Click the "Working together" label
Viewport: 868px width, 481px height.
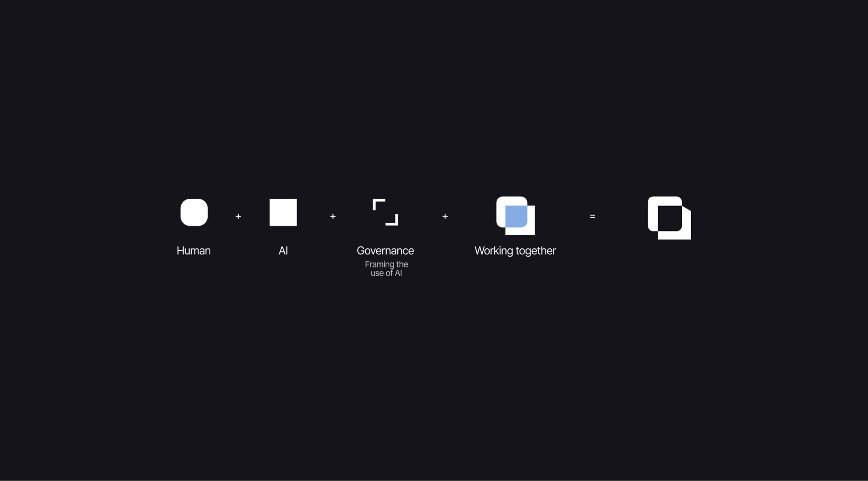(515, 251)
